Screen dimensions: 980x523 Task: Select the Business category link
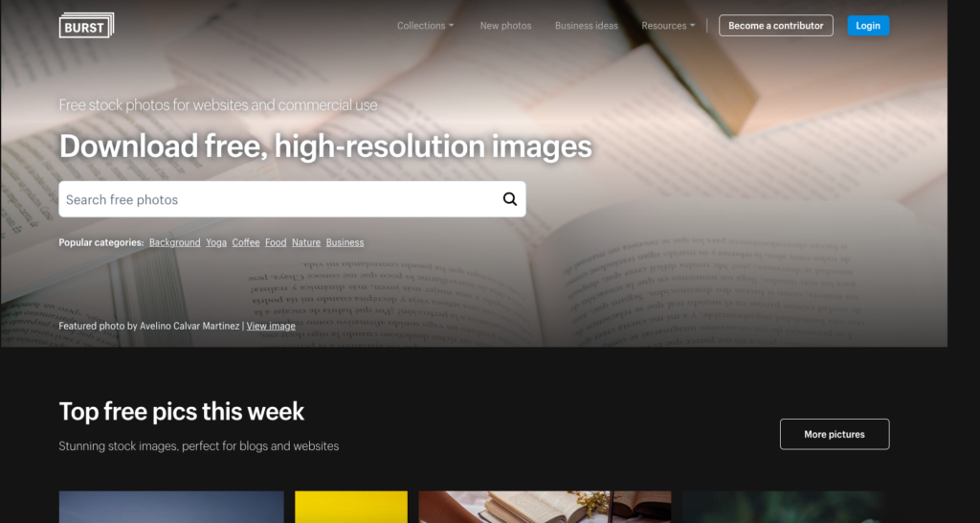tap(345, 242)
